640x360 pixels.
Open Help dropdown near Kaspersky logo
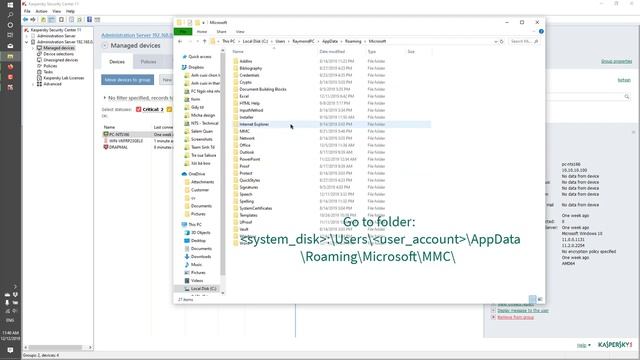coord(584,345)
